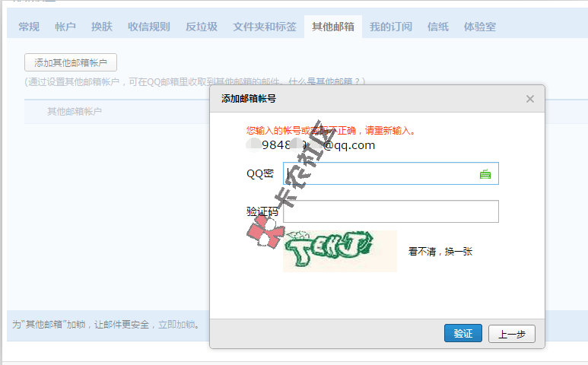Go to the 收信规则 tab
This screenshot has width=588, height=365.
click(149, 27)
